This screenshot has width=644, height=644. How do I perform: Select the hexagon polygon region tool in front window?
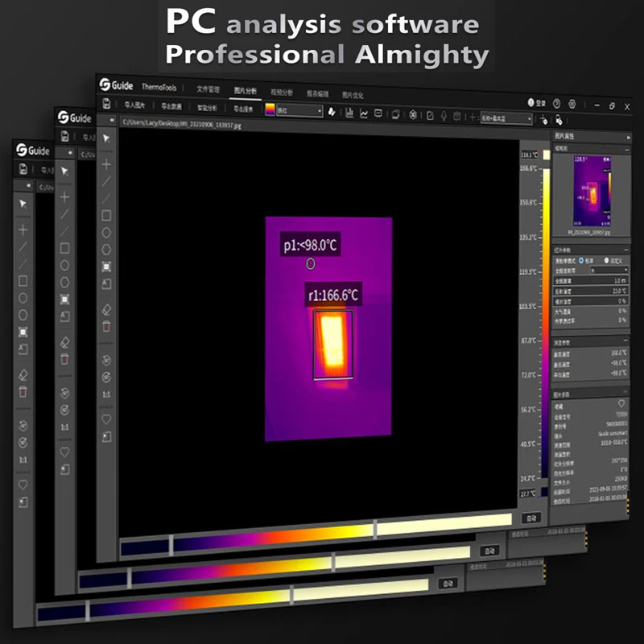coord(106,250)
